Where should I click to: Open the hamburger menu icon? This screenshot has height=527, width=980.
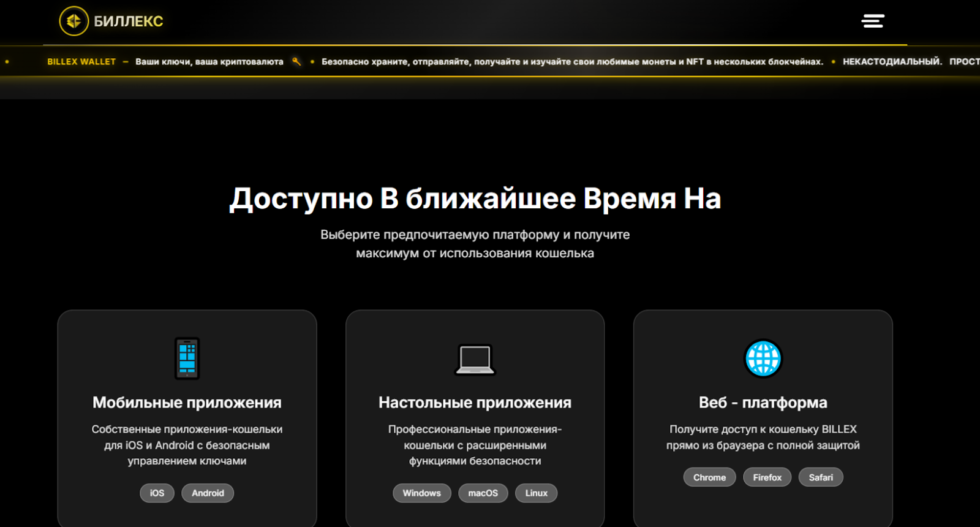[873, 21]
